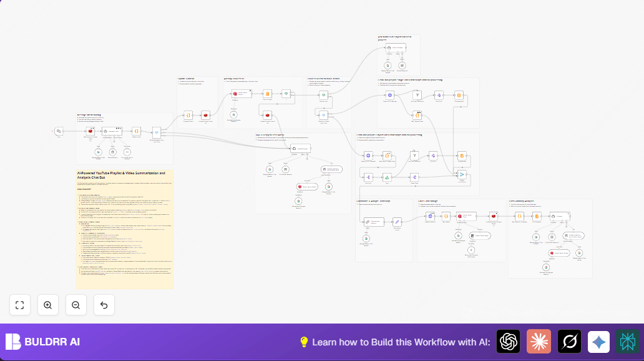The height and width of the screenshot is (361, 644).
Task: Select the text splitter sub-node under the data loader
Action: click(x=471, y=250)
